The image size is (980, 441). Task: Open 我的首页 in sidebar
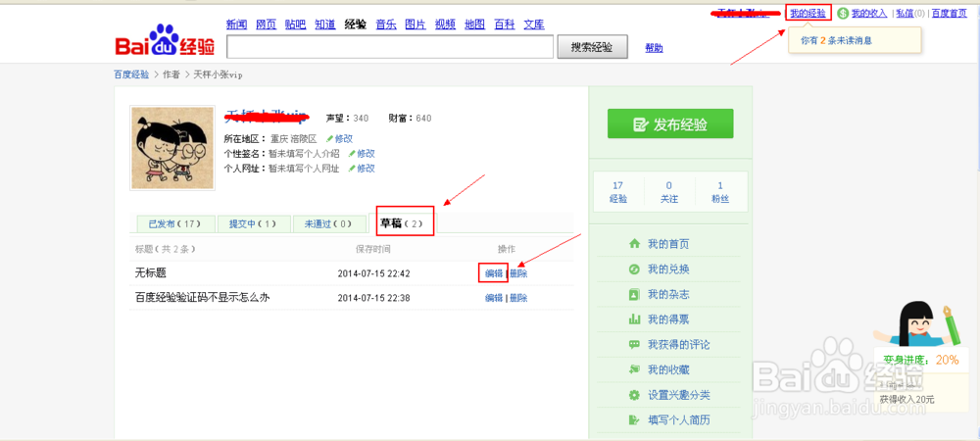(x=668, y=244)
